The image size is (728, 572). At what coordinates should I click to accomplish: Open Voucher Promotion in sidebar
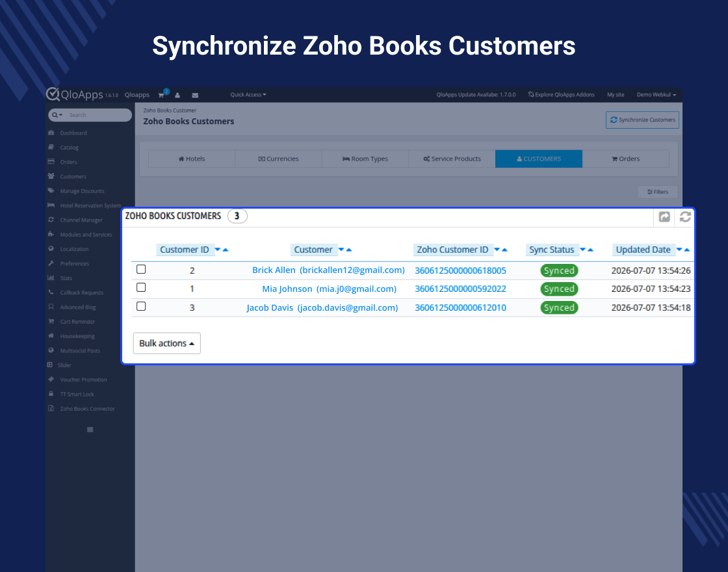83,380
